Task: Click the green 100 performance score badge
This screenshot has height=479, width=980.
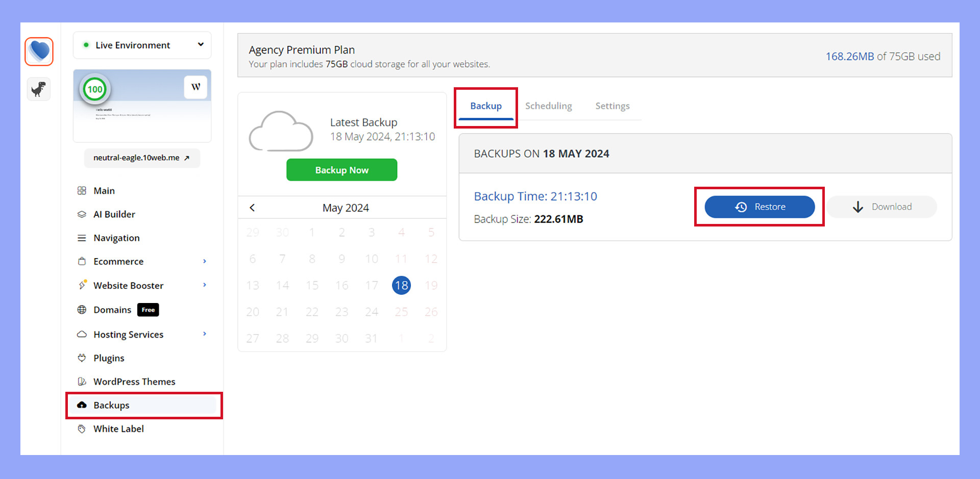Action: [x=95, y=89]
